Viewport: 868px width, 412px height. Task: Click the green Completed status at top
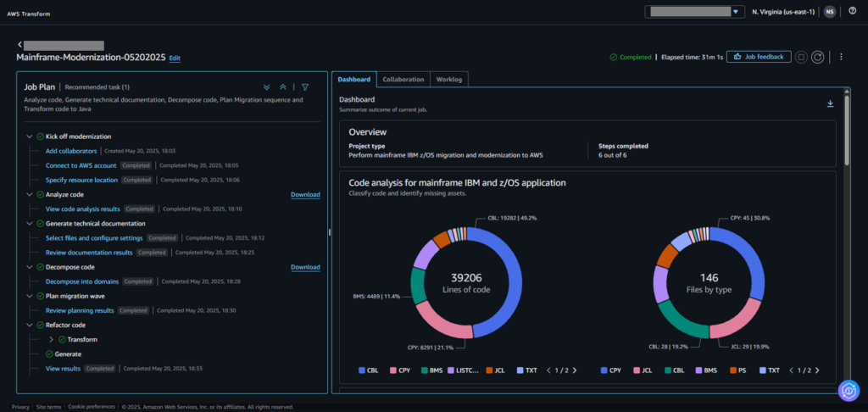coord(631,57)
